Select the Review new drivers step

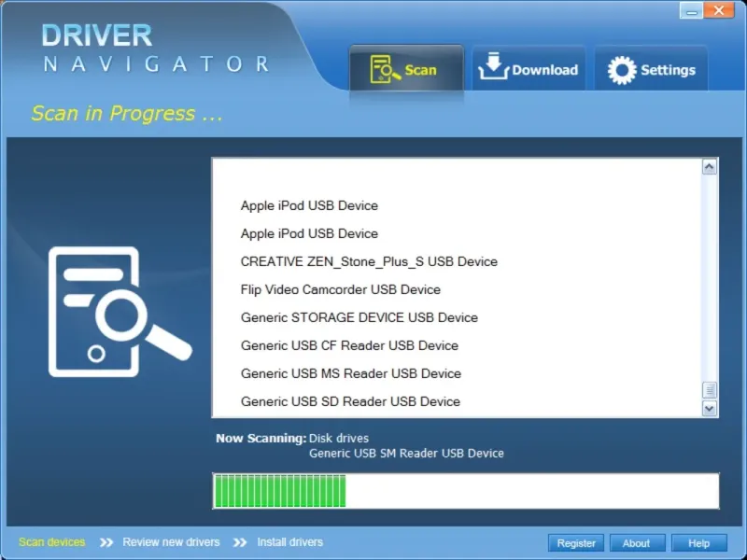171,542
